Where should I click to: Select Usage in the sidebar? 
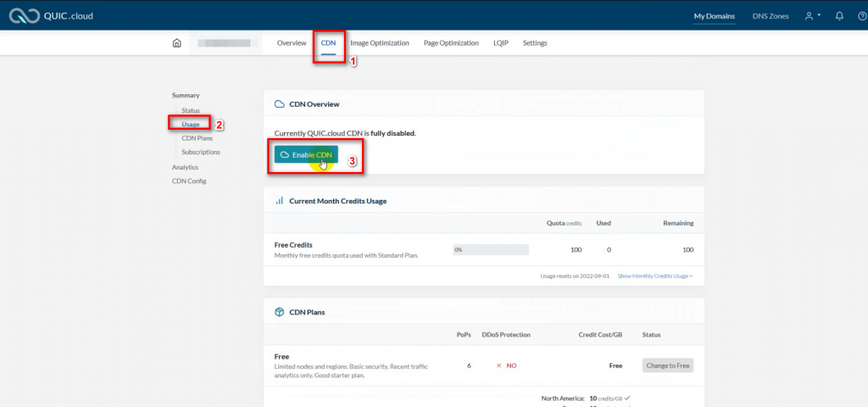pyautogui.click(x=191, y=124)
